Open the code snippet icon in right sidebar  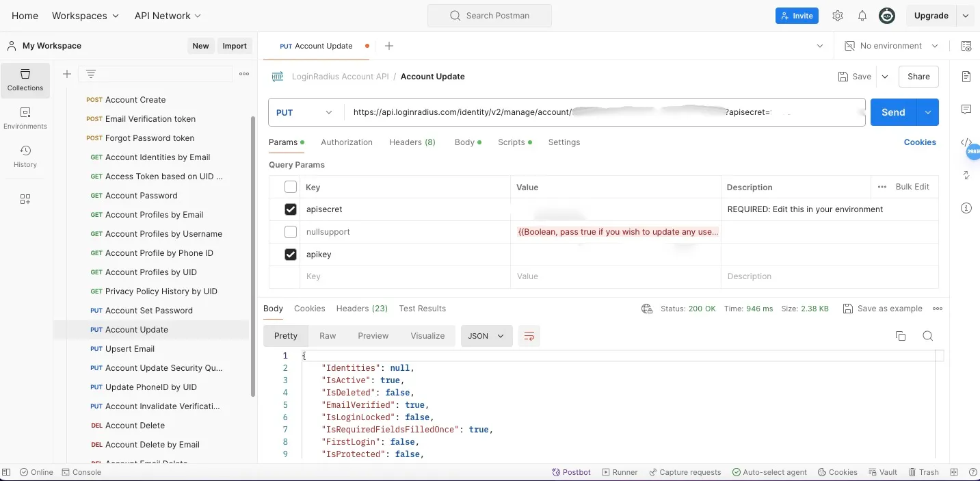(x=966, y=142)
